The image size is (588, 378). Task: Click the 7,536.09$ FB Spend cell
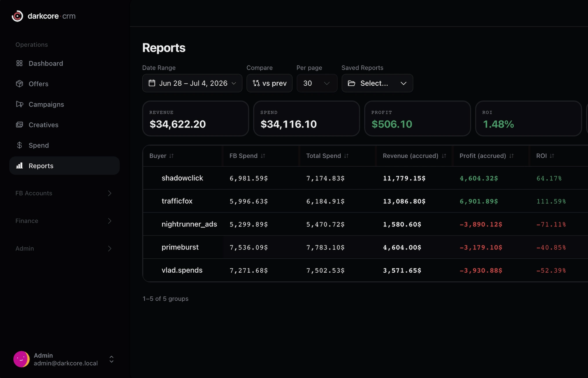[249, 247]
